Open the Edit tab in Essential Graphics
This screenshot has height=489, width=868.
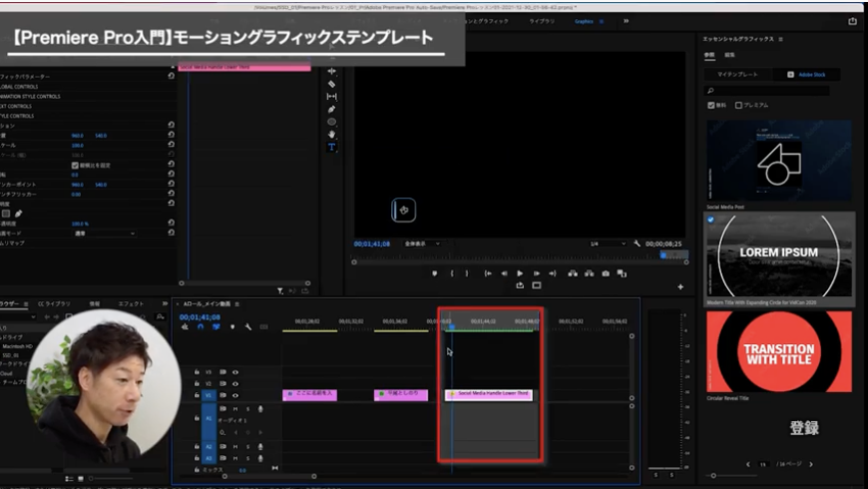click(729, 55)
